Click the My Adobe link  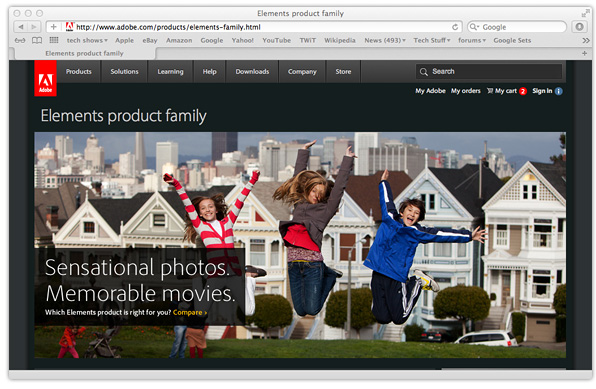[x=430, y=91]
